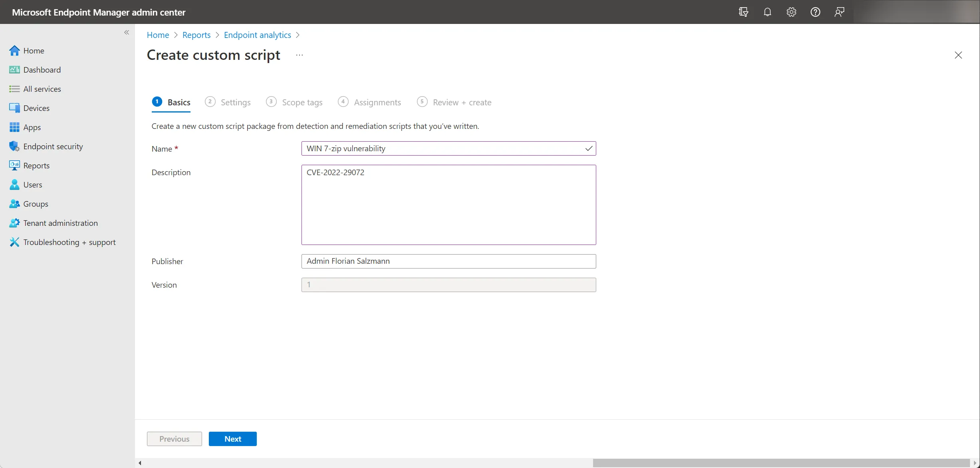980x468 pixels.
Task: Open the notifications bell icon
Action: click(x=767, y=12)
